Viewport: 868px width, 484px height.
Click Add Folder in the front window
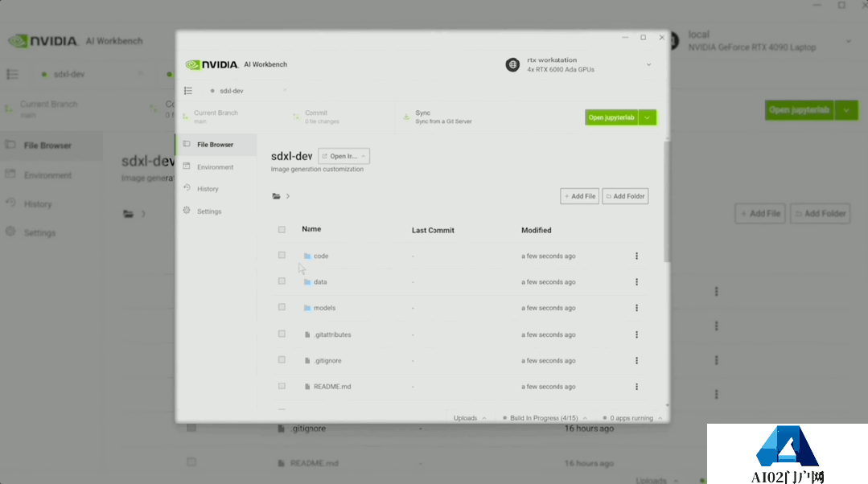pos(626,196)
